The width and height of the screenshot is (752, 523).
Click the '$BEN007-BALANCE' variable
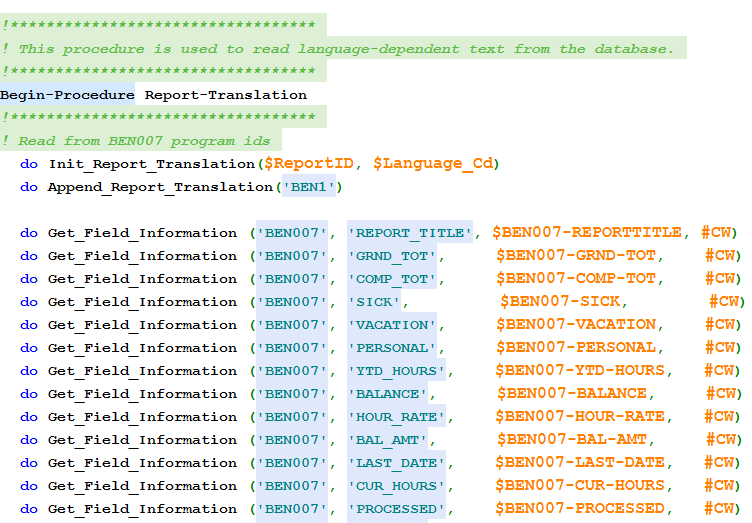(572, 394)
